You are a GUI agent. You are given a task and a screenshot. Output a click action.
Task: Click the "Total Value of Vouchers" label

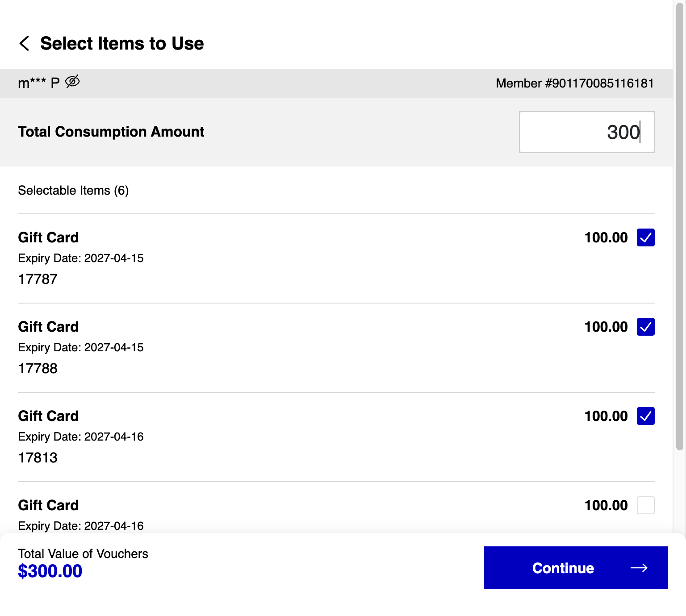point(83,554)
